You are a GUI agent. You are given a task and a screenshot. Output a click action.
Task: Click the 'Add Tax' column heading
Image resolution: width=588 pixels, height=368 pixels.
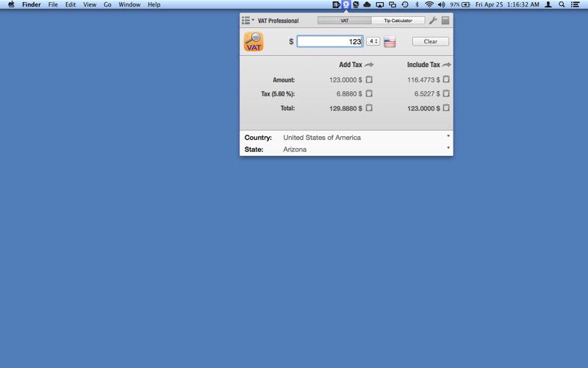[351, 65]
